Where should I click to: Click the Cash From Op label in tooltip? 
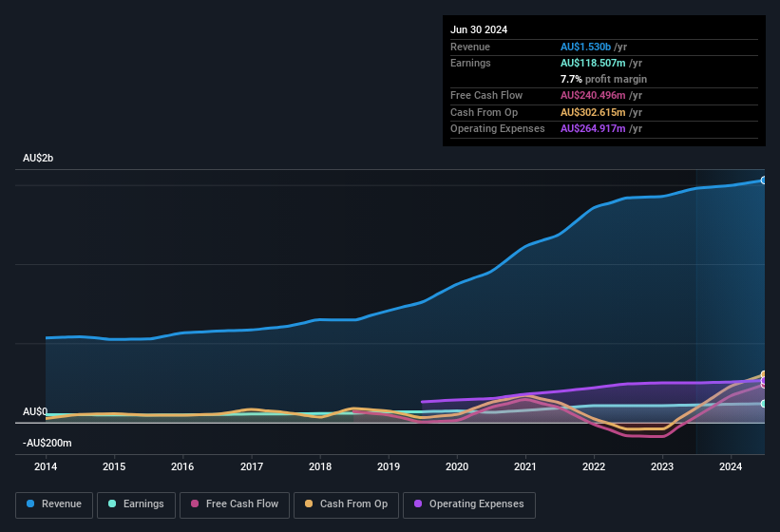point(484,112)
